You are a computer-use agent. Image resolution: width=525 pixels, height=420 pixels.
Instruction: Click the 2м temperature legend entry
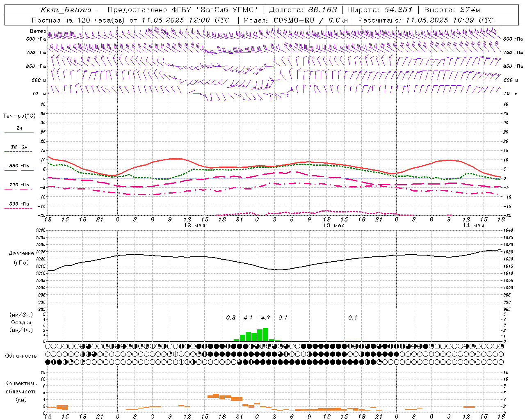point(19,128)
